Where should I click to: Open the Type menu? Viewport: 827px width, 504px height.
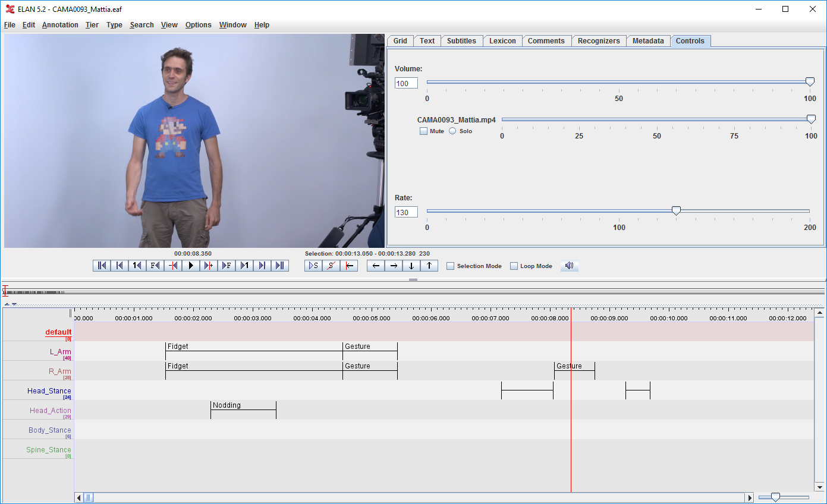coord(114,25)
